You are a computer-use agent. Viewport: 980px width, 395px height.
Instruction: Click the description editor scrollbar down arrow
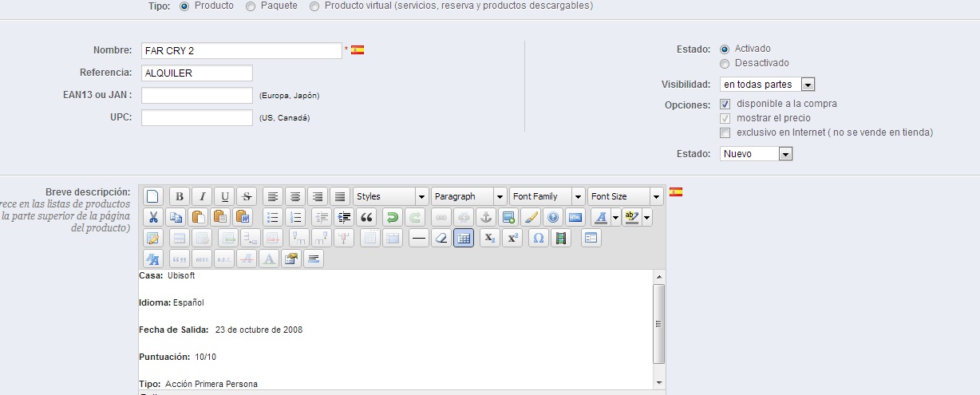(658, 383)
